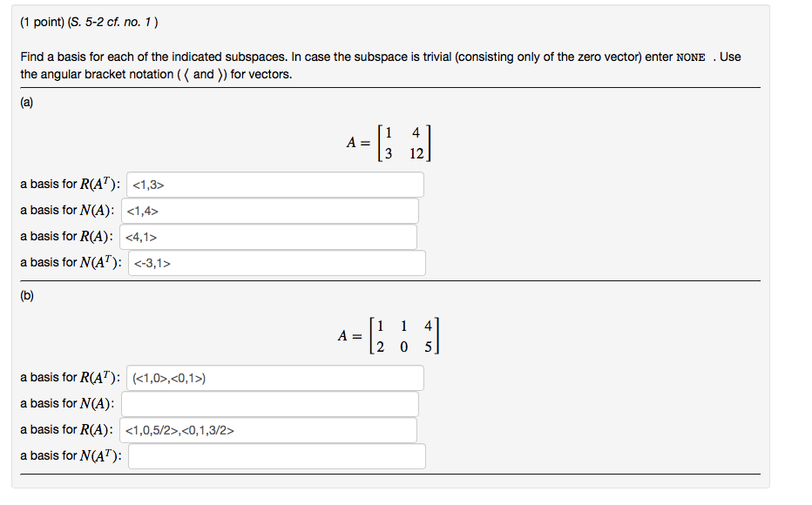Click the basis answer field containing <1,3>
The width and height of the screenshot is (812, 505).
click(x=274, y=184)
